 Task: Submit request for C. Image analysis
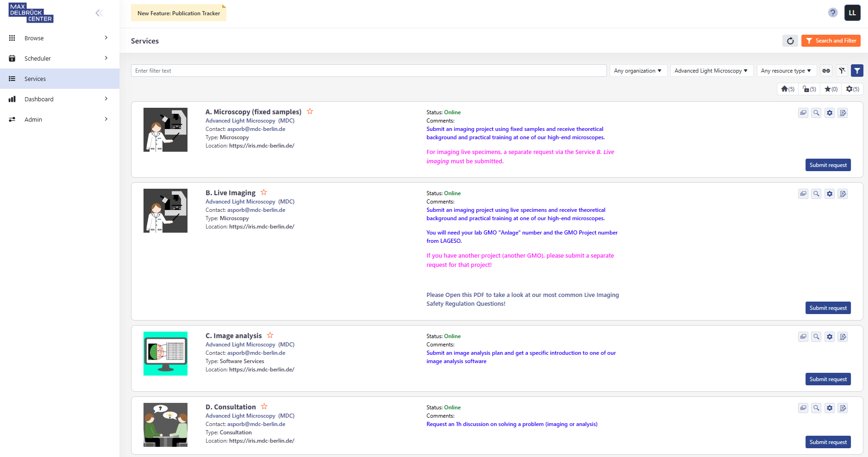828,379
